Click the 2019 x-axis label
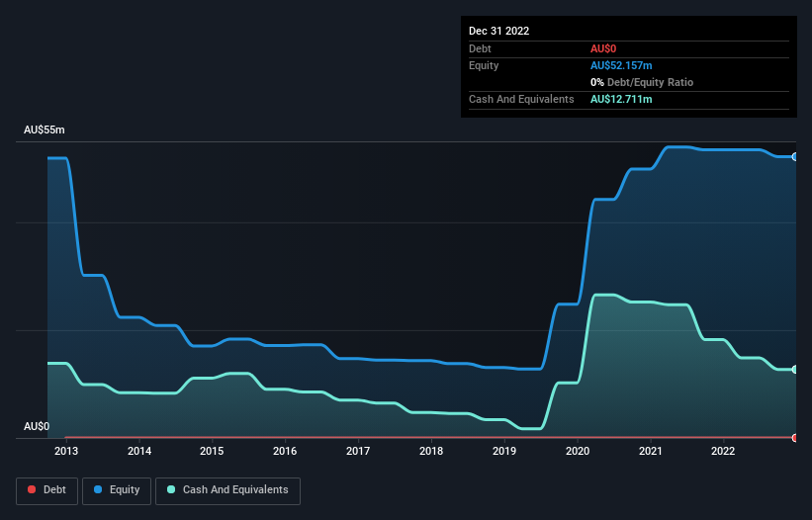The image size is (812, 520). pos(503,451)
